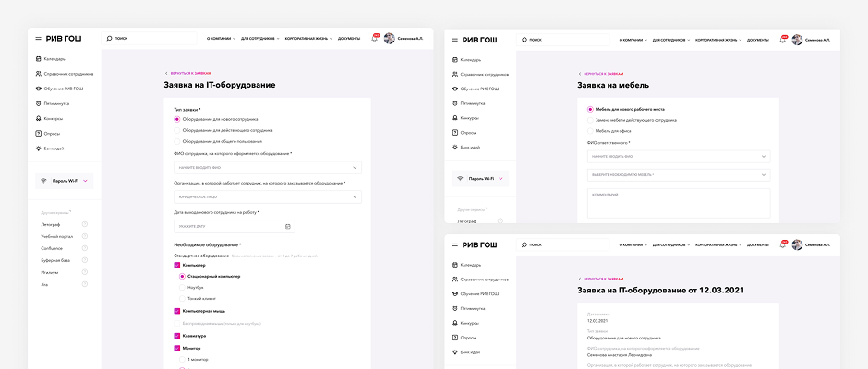868x369 pixels.
Task: Click the question mark icon next to Confluence
Action: 85,248
